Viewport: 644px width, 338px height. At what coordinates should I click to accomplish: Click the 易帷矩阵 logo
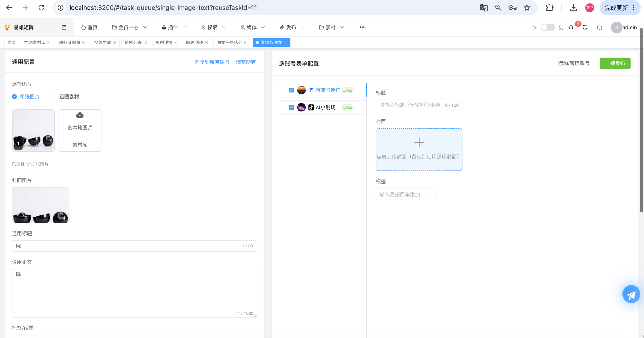click(x=19, y=27)
